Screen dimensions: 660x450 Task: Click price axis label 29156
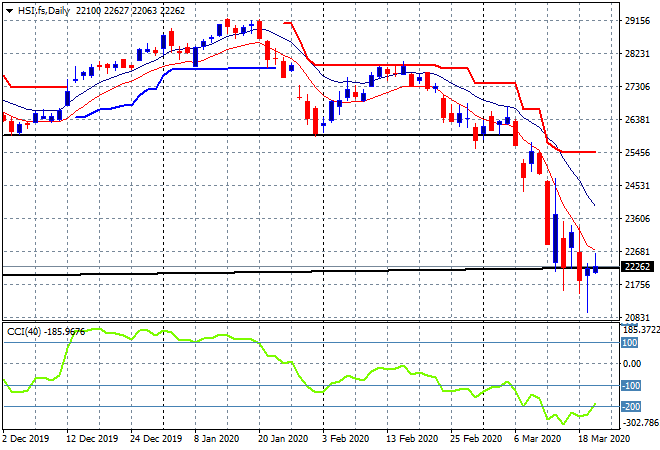point(637,21)
